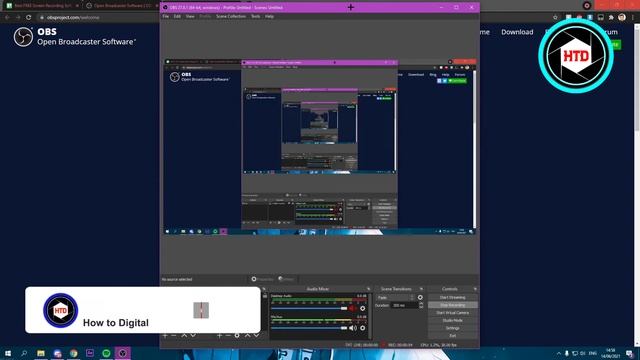Show hidden system tray icons chevron
This screenshot has width=640, height=360.
559,353
